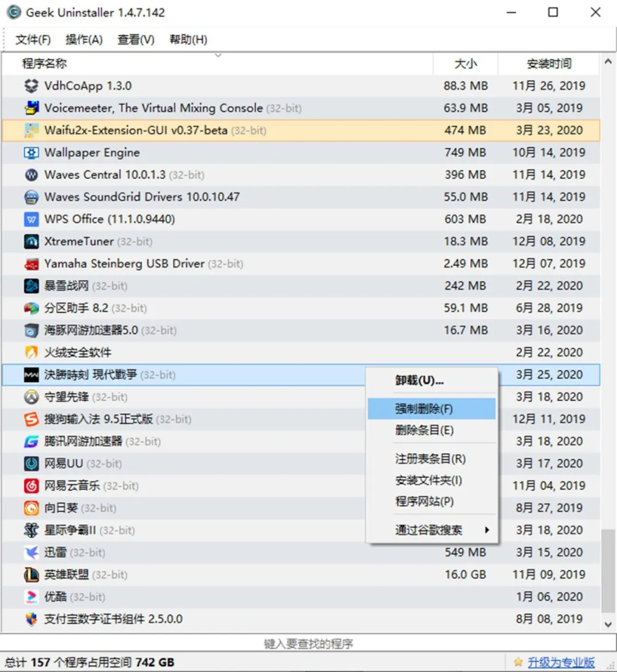
Task: Click the date 6月 28, 2019
Action: tap(550, 308)
